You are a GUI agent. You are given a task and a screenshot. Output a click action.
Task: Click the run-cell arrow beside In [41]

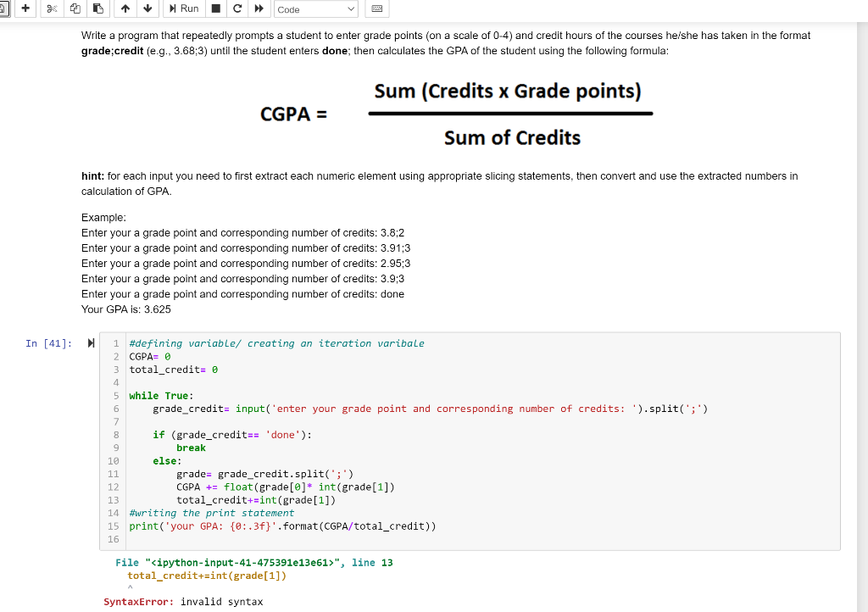point(90,343)
